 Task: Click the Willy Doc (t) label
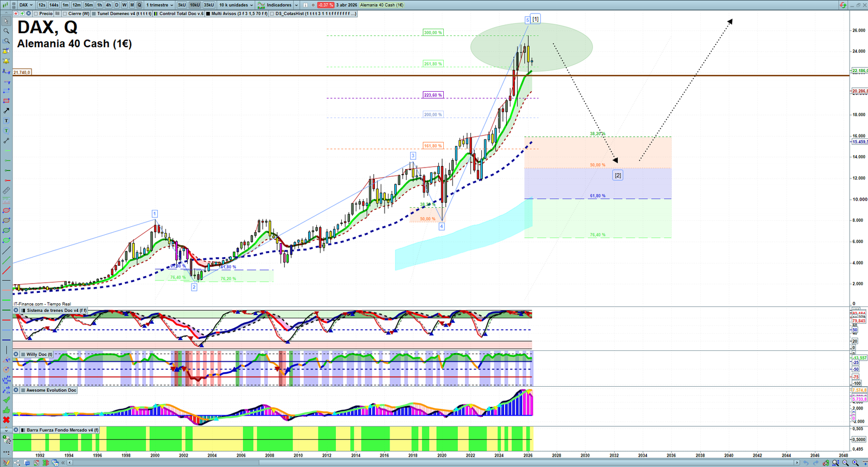click(x=40, y=354)
